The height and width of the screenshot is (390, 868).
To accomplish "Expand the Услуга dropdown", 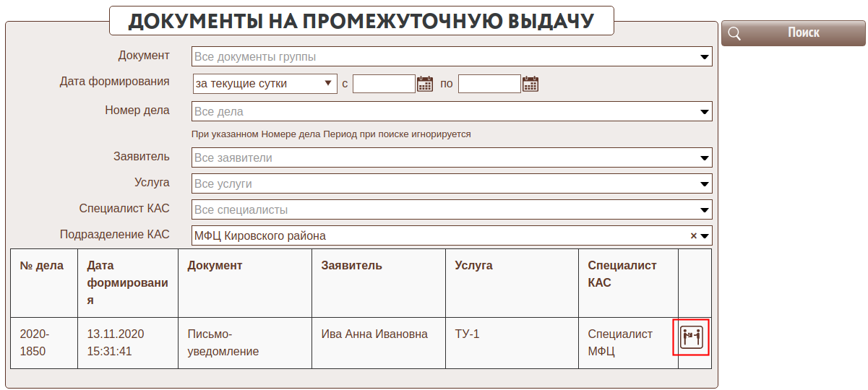I will [x=705, y=184].
